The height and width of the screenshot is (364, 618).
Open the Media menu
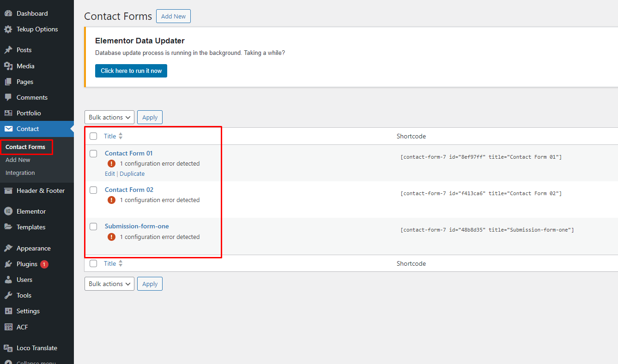pos(37,66)
